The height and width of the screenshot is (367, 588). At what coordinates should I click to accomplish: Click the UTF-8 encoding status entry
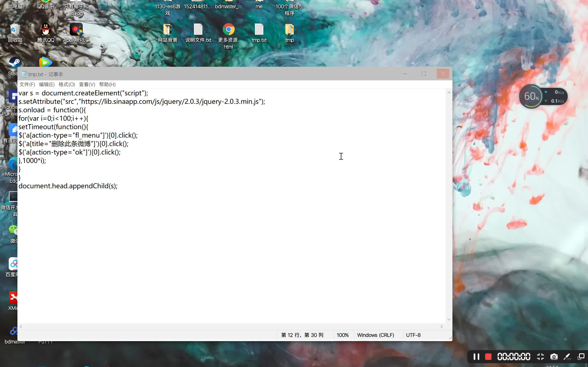coord(413,335)
